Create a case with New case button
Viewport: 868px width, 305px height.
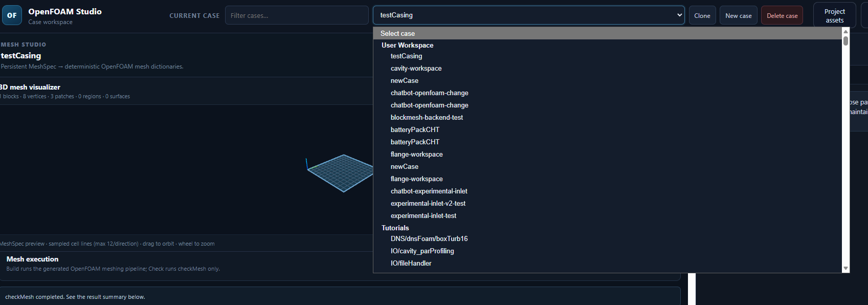(739, 15)
